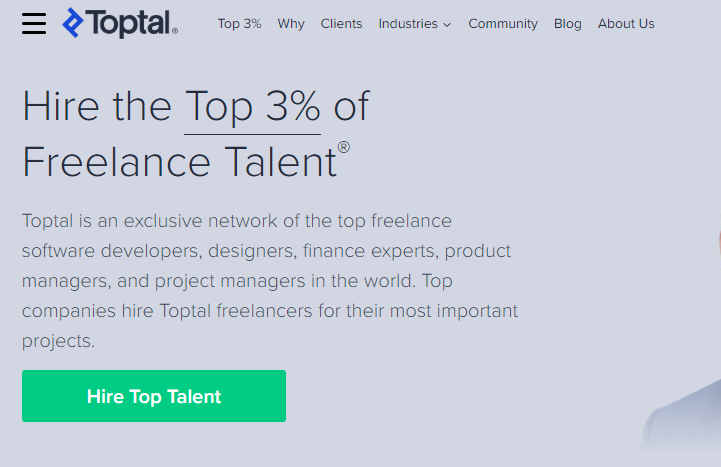Image resolution: width=721 pixels, height=467 pixels.
Task: Visit the Community page
Action: pyautogui.click(x=503, y=24)
